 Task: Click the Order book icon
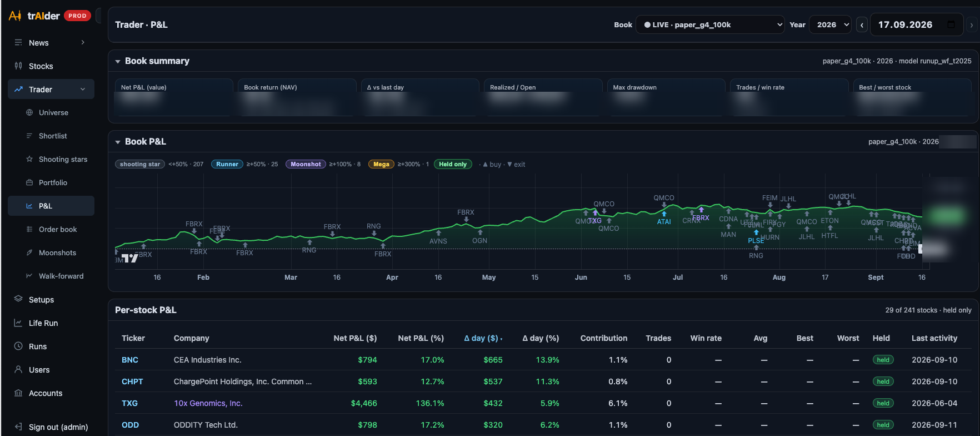pyautogui.click(x=29, y=230)
